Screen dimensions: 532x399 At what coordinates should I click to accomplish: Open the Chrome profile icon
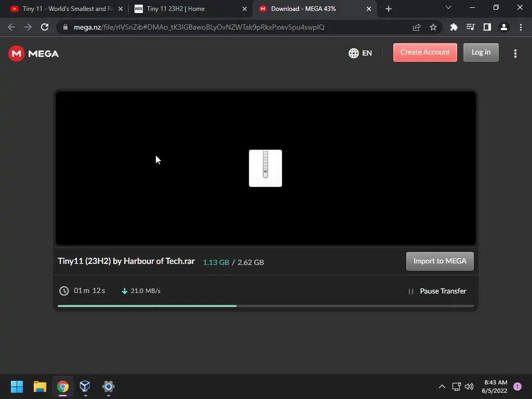coord(503,27)
